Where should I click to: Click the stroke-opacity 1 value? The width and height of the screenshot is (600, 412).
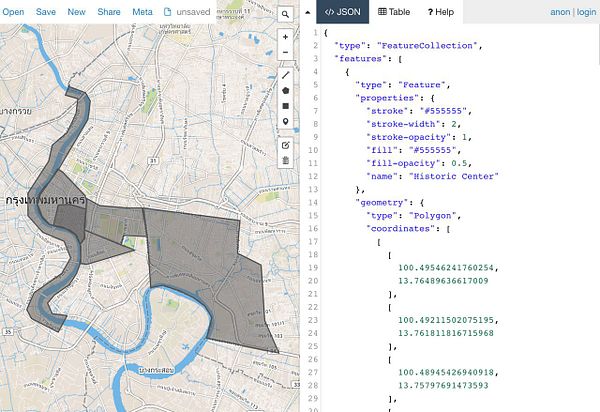click(x=465, y=137)
